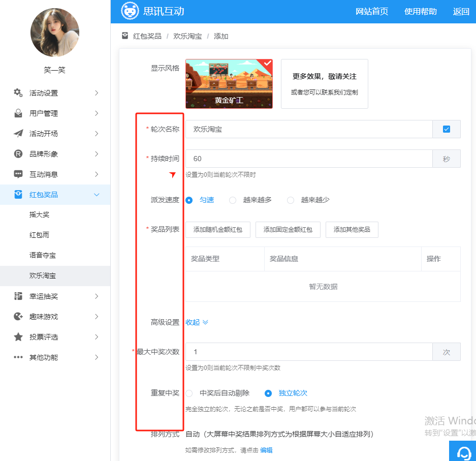This screenshot has height=461, width=476.
Task: Collapse the 红包奖品 menu chevron
Action: tap(97, 195)
